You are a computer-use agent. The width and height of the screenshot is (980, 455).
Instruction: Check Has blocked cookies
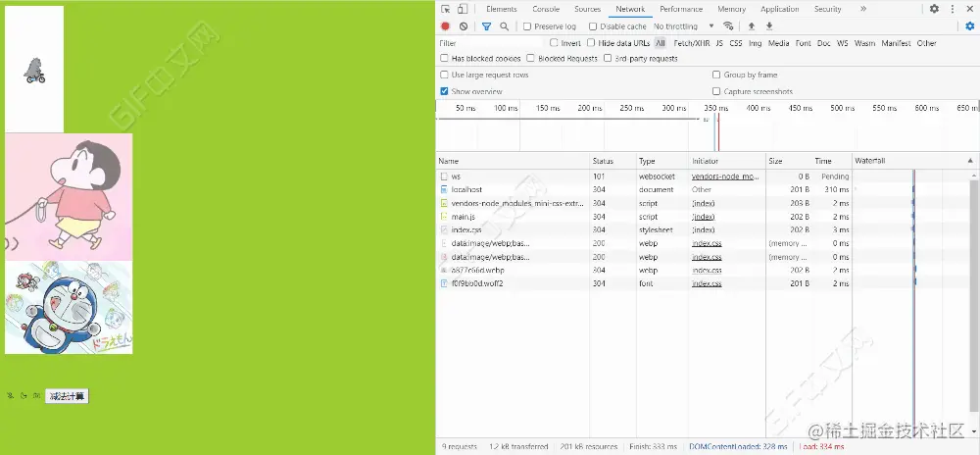[x=444, y=58]
